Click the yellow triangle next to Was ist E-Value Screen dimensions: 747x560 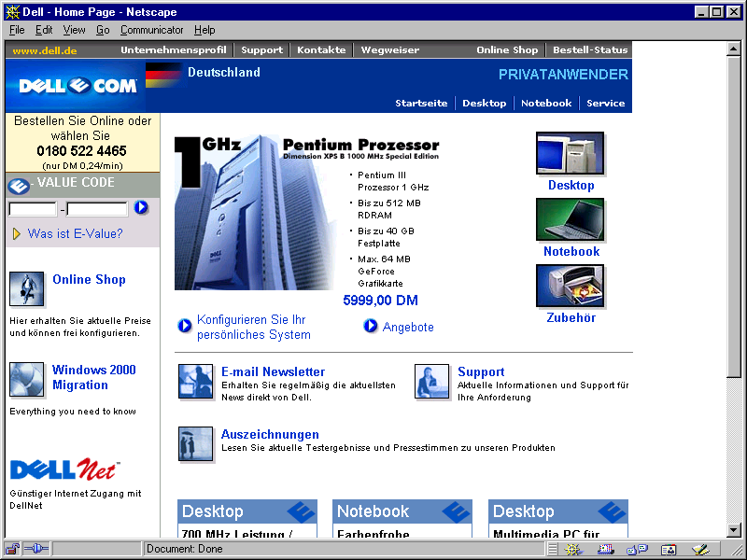click(17, 234)
